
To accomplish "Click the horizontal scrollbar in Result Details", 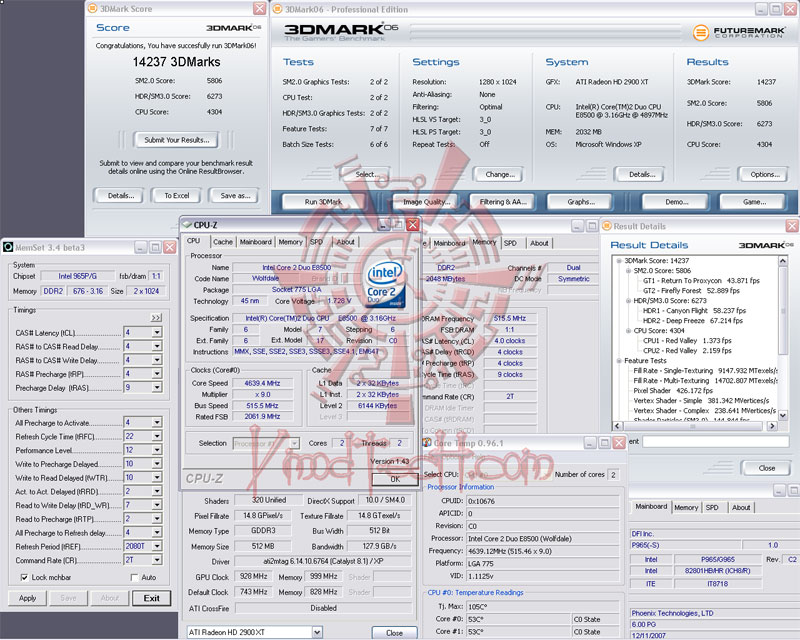I will (694, 426).
